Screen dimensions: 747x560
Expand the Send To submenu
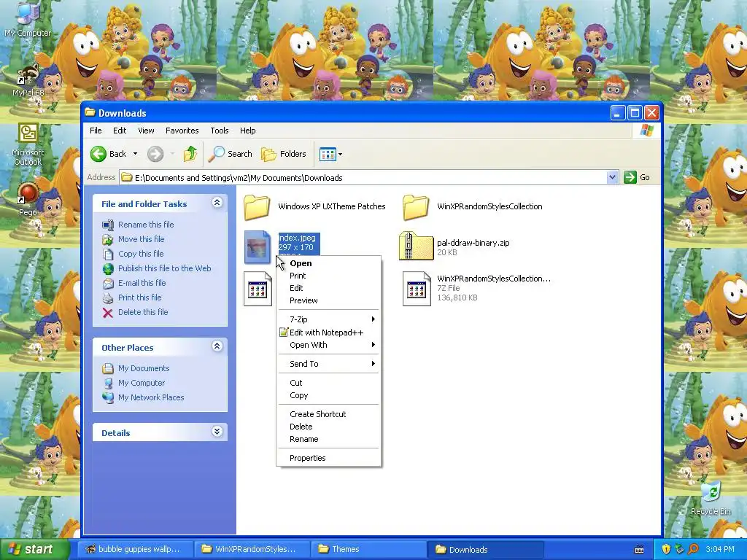[329, 364]
